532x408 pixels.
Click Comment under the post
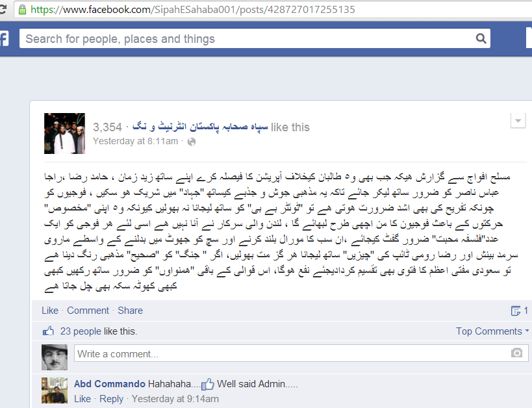[88, 311]
